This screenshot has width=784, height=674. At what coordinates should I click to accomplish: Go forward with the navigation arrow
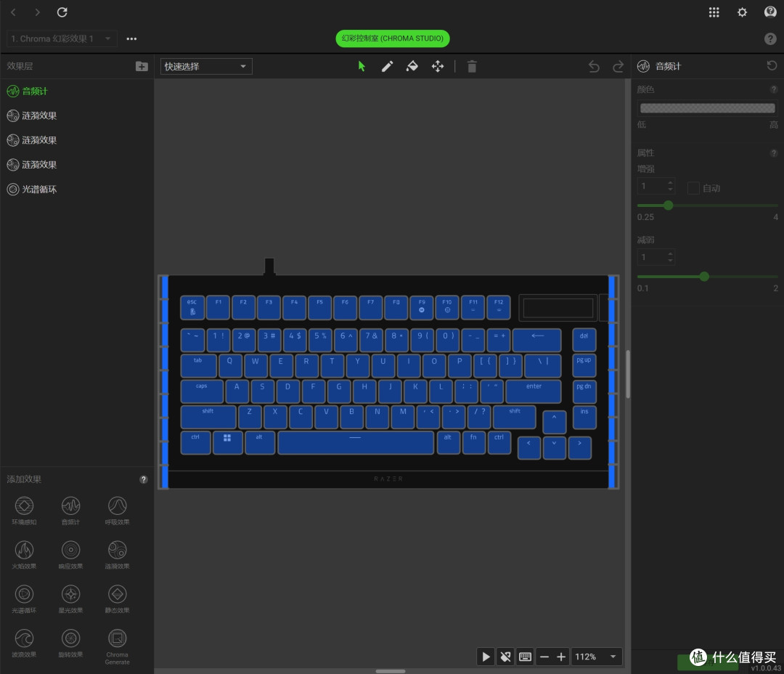point(38,12)
